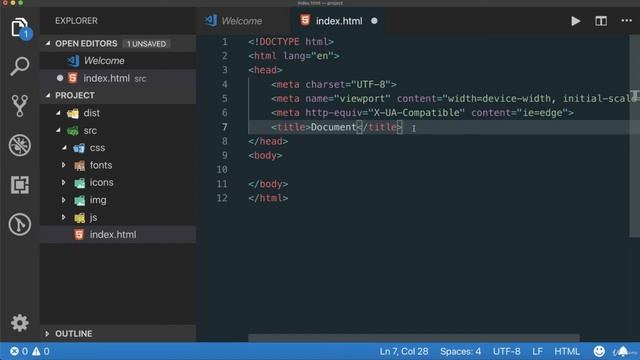
Task: Open the editor More Actions menu
Action: point(627,20)
